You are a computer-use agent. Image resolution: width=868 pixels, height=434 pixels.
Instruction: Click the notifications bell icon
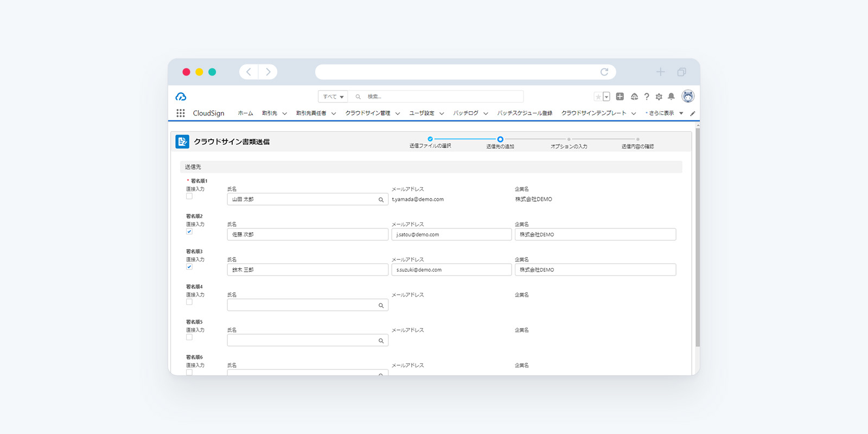(x=671, y=97)
